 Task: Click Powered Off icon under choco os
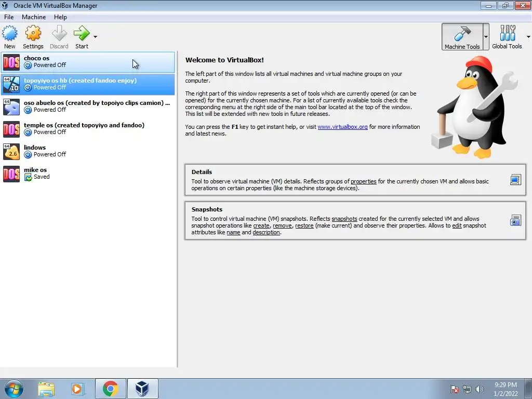[28, 65]
